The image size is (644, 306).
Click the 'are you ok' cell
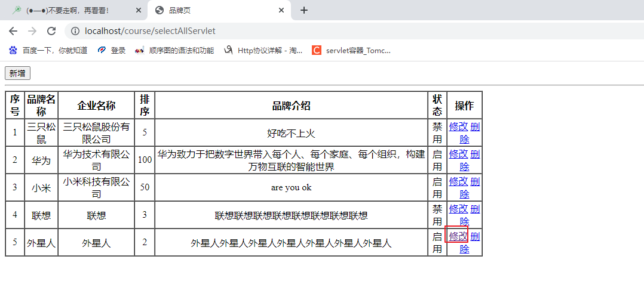291,187
